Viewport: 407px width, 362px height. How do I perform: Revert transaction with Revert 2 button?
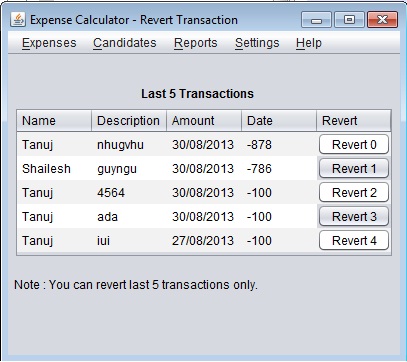coord(354,192)
